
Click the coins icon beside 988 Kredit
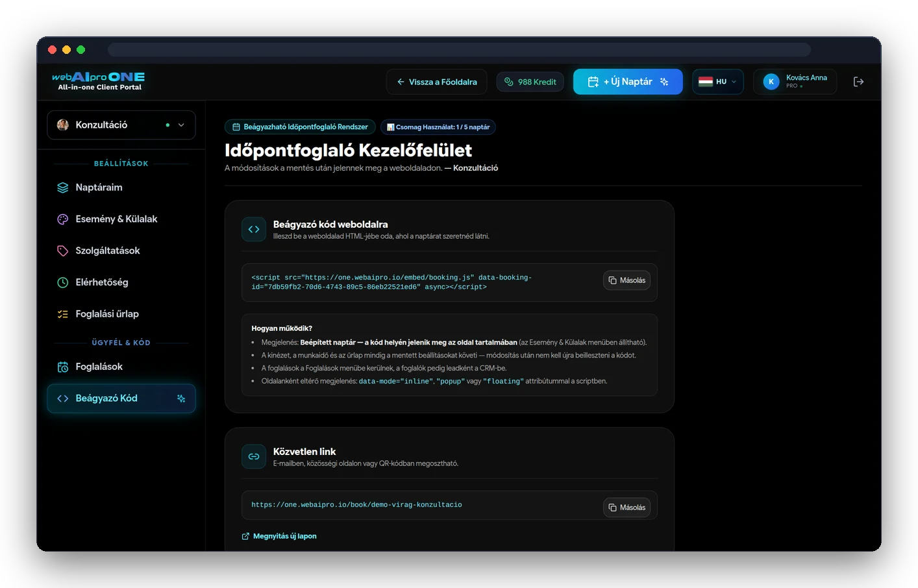click(509, 82)
